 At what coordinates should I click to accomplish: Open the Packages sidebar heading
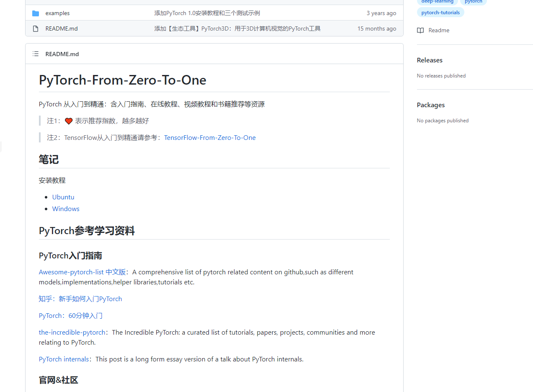(x=431, y=105)
